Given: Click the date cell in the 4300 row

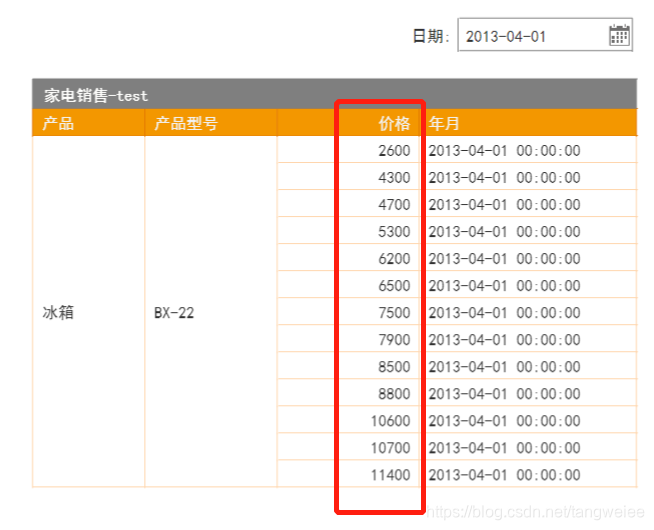Looking at the screenshot, I should pos(528,177).
